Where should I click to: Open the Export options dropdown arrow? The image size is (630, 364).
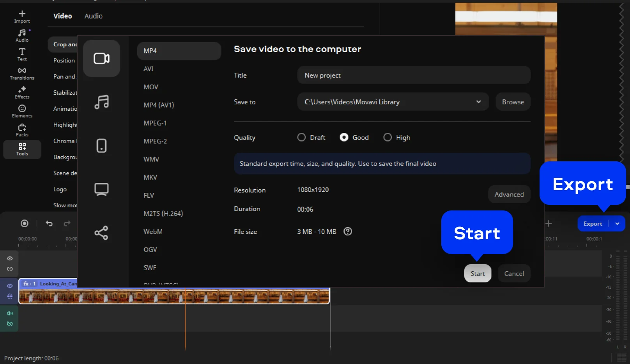(x=617, y=224)
